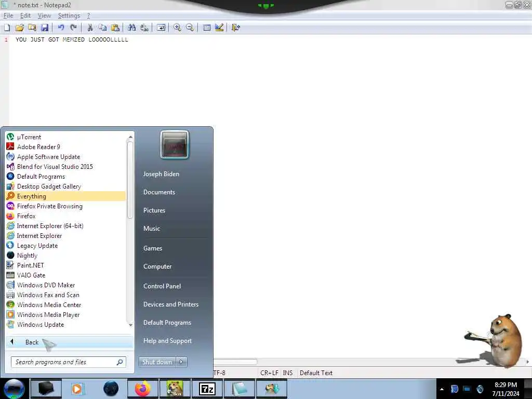
Task: Open the Edit menu
Action: pos(25,16)
